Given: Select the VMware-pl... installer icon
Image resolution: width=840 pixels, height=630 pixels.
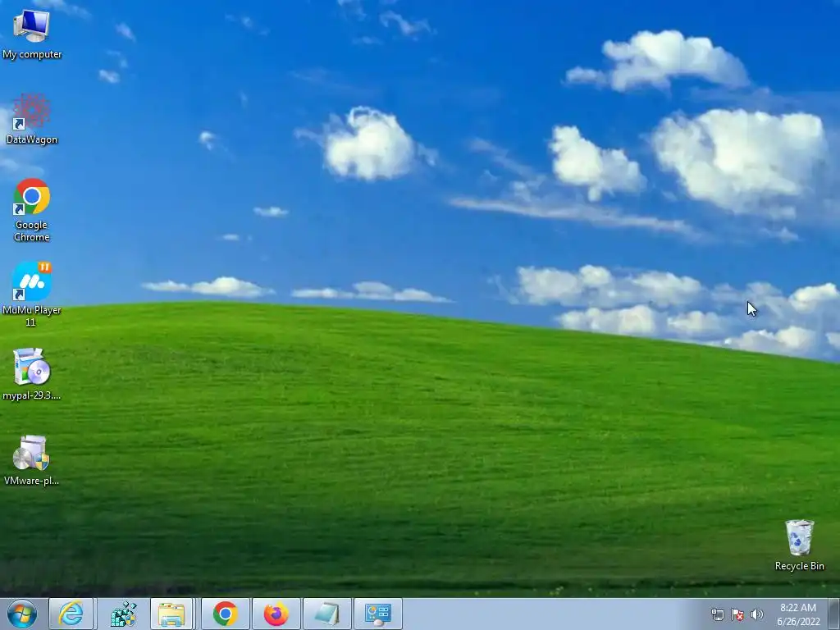Looking at the screenshot, I should click(x=32, y=459).
